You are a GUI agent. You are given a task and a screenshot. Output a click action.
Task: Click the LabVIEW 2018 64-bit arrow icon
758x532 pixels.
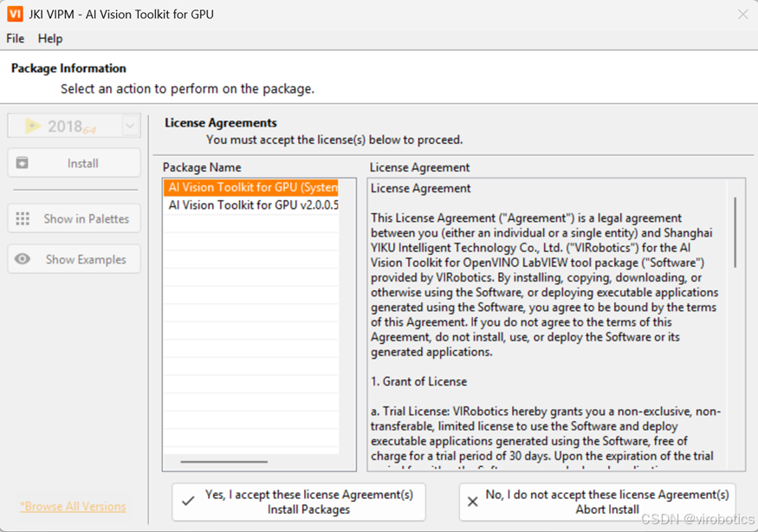[33, 127]
